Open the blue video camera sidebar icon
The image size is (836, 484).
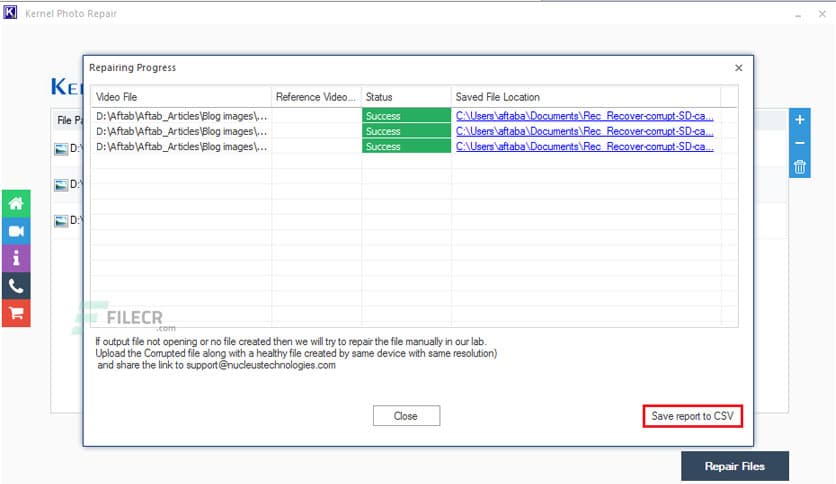16,231
